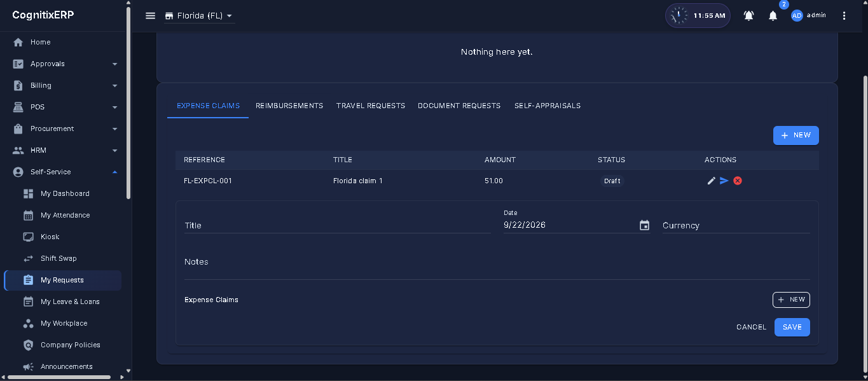Click the Draft status chip
The image size is (868, 381).
tap(612, 181)
